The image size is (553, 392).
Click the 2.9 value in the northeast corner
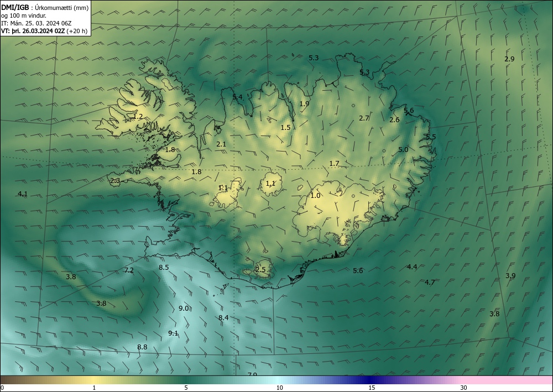(509, 59)
